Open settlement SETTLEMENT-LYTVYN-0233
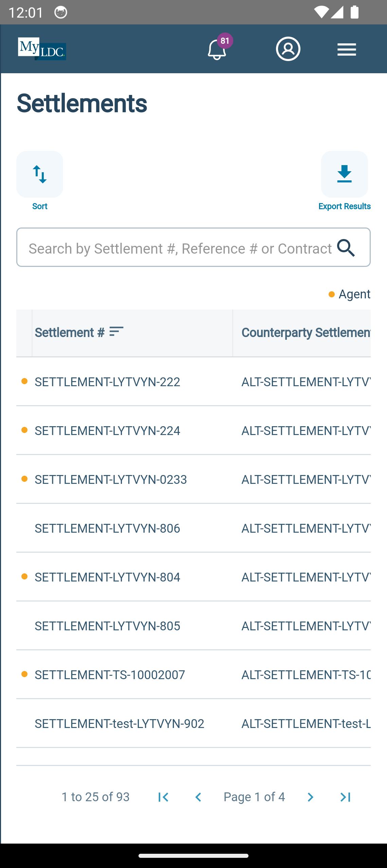387x868 pixels. click(x=111, y=479)
